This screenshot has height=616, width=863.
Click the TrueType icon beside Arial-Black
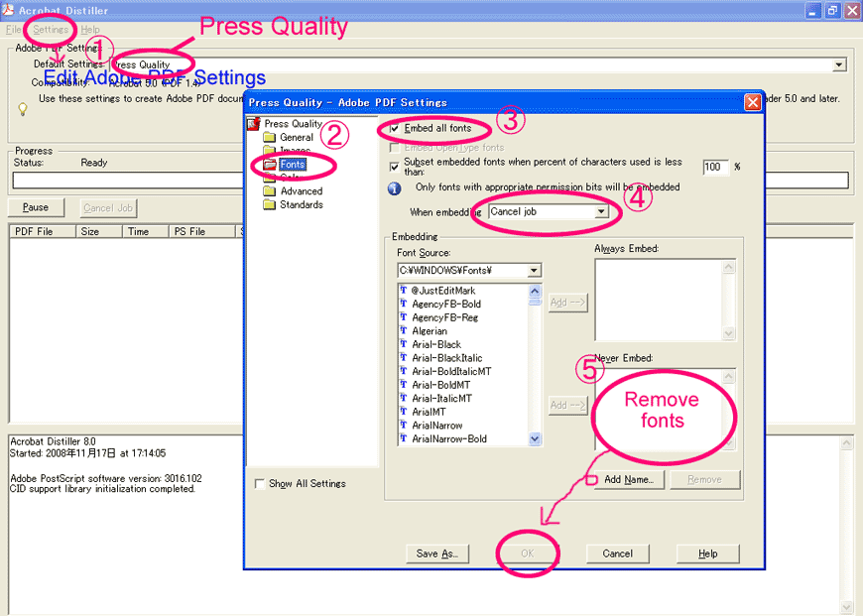point(404,344)
